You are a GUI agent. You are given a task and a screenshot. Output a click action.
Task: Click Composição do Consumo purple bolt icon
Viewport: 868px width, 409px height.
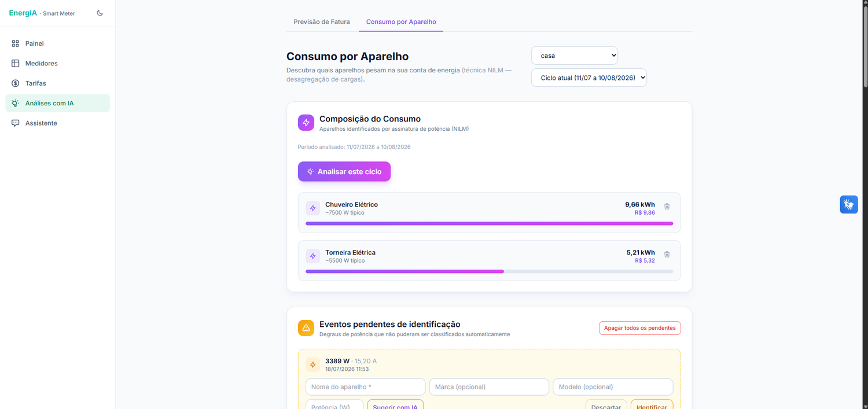[x=306, y=123]
